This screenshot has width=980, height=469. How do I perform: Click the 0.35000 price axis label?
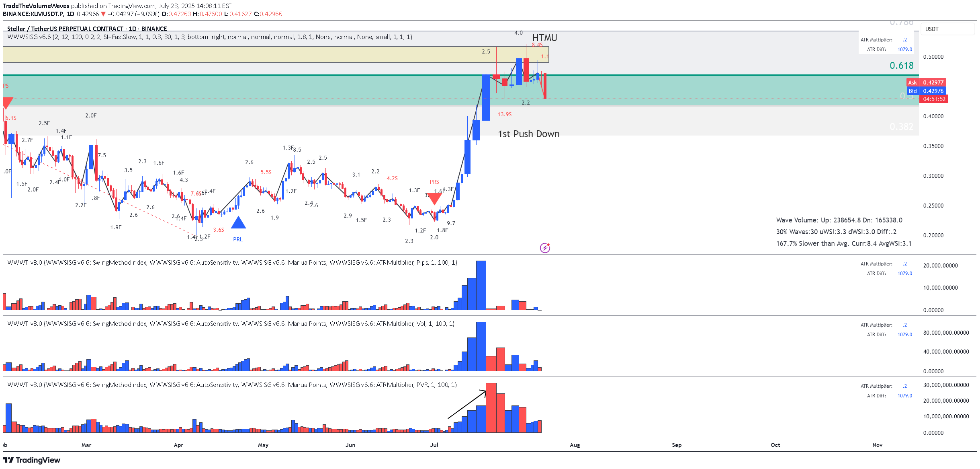click(933, 146)
